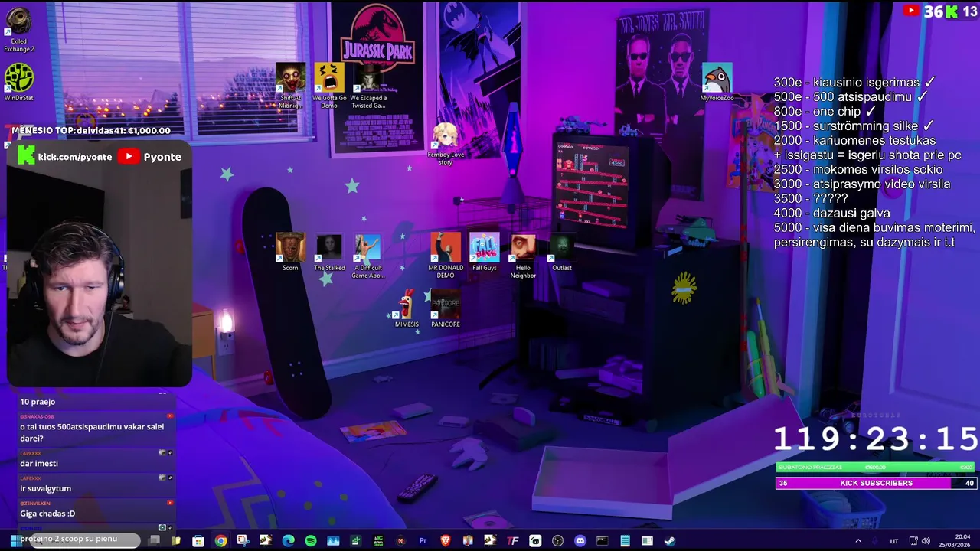The width and height of the screenshot is (980, 551).
Task: Launch The Stalked desktop icon
Action: pyautogui.click(x=329, y=253)
